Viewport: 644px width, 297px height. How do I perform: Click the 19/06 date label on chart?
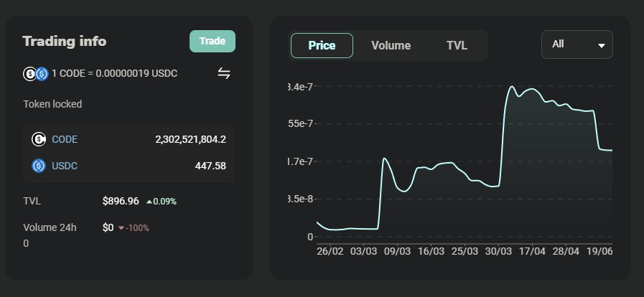coord(599,251)
